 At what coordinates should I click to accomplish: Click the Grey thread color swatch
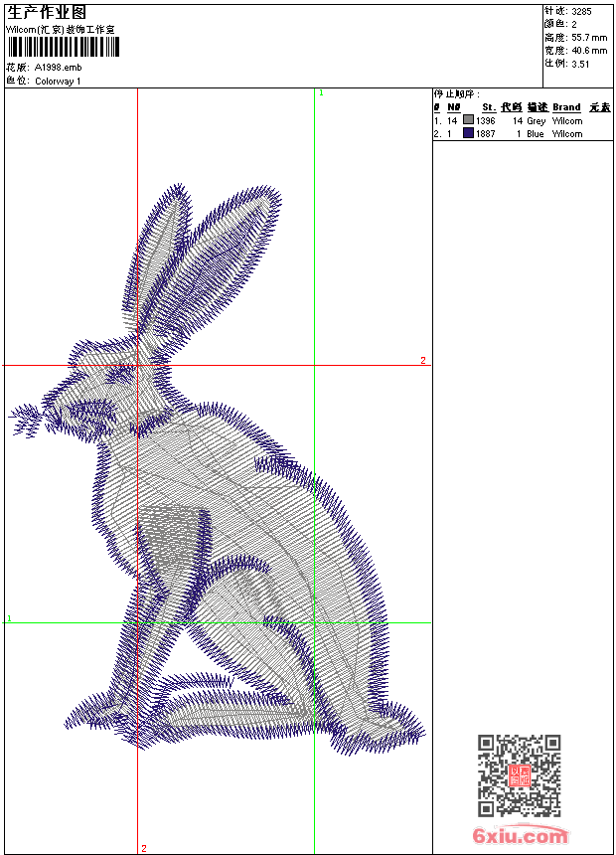468,120
